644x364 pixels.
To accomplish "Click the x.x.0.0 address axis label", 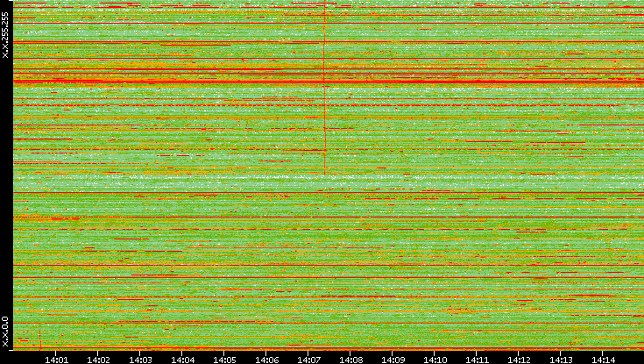I will tap(5, 332).
